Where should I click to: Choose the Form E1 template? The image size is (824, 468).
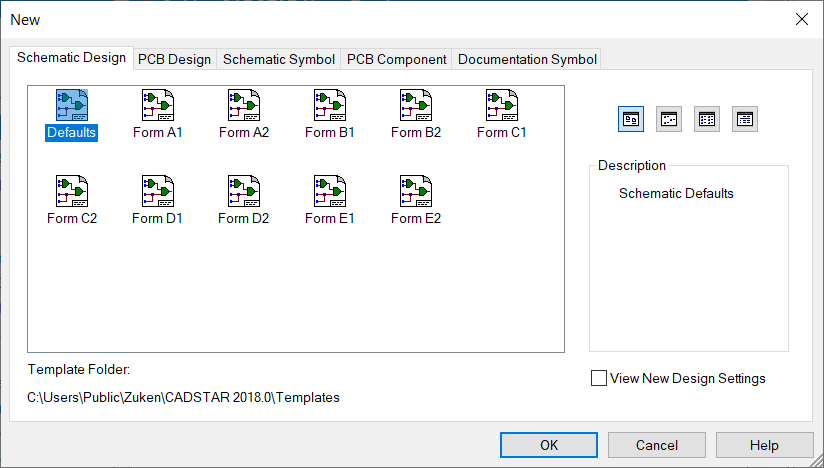[x=330, y=191]
